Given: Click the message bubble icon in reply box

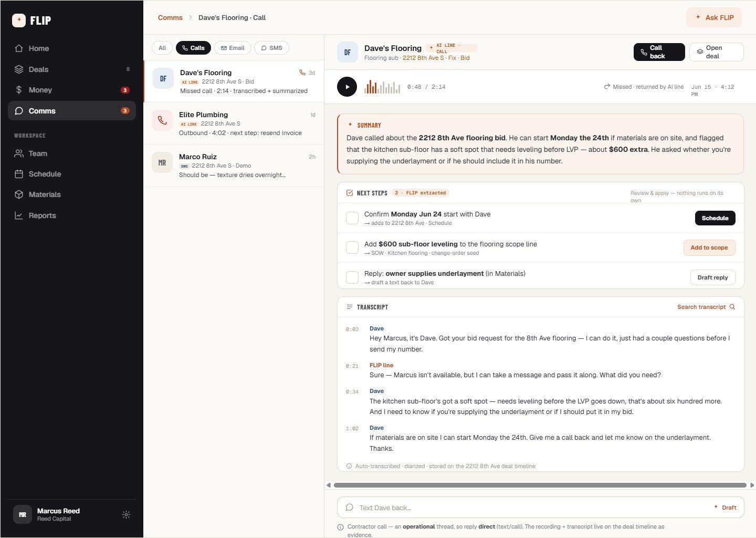Looking at the screenshot, I should [349, 508].
